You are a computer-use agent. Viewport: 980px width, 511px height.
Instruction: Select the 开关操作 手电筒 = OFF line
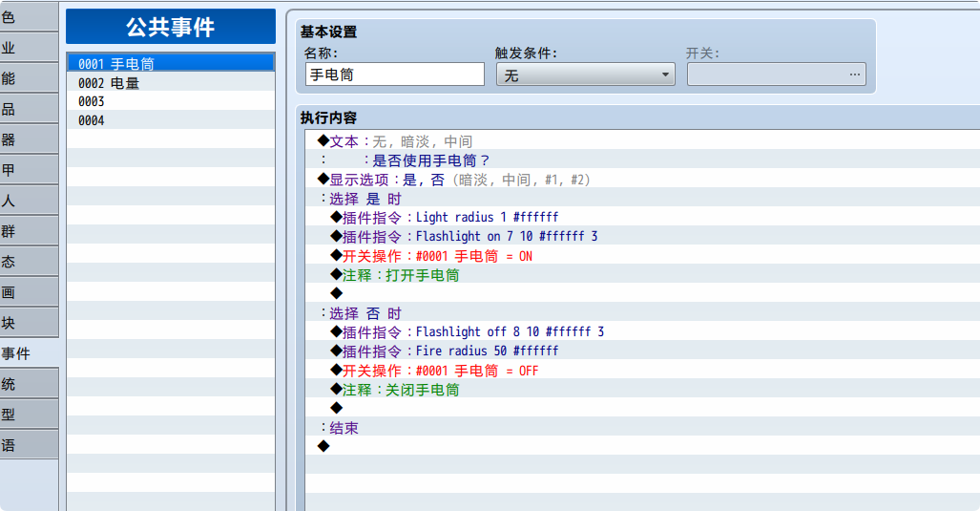pyautogui.click(x=642, y=371)
